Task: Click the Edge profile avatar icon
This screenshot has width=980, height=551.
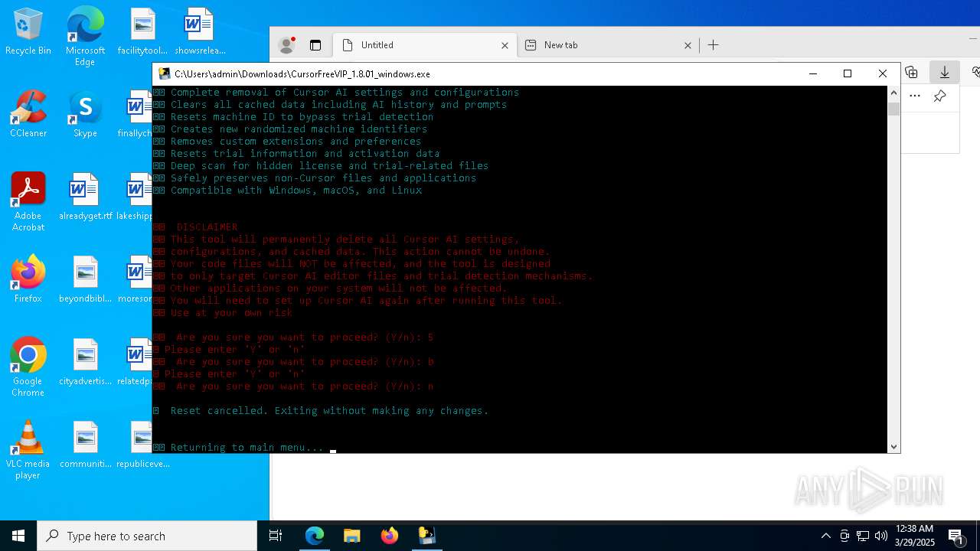Action: coord(287,45)
